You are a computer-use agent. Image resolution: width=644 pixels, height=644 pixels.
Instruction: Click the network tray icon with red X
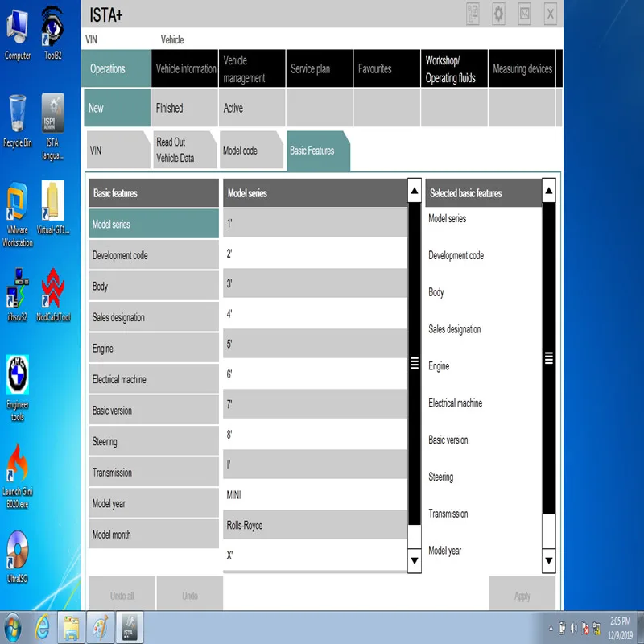[585, 629]
